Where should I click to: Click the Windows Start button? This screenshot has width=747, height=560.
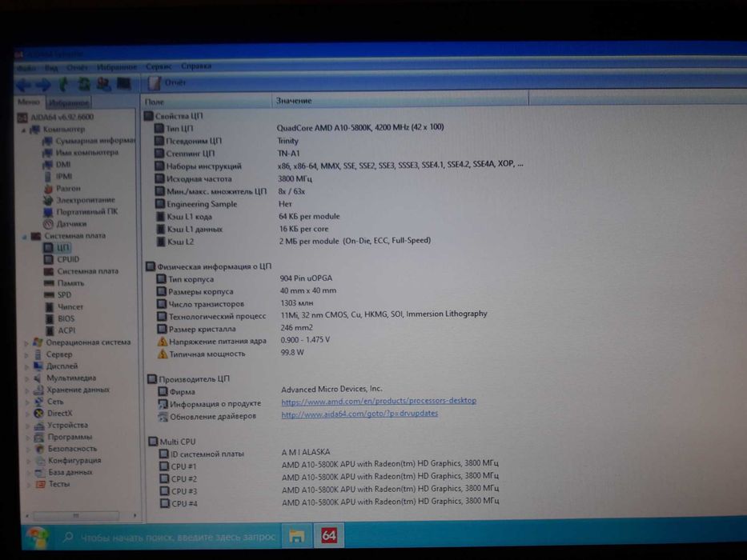click(37, 538)
